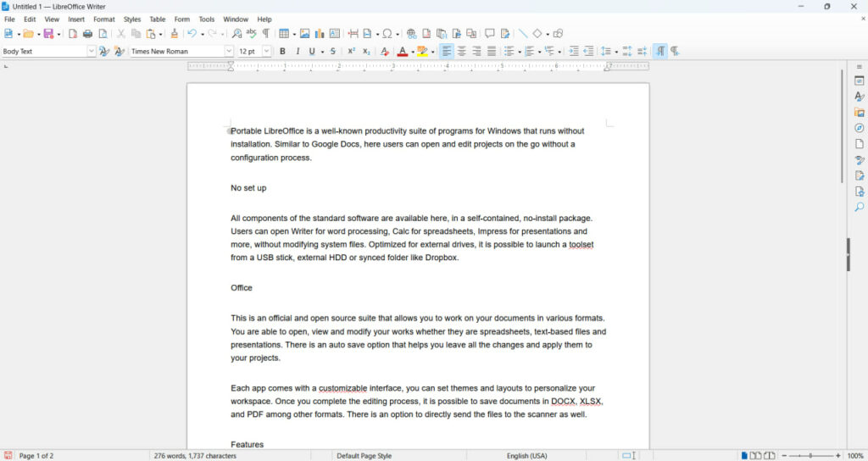Expand the basic shapes dropdown arrow
This screenshot has width=868, height=461.
(548, 34)
